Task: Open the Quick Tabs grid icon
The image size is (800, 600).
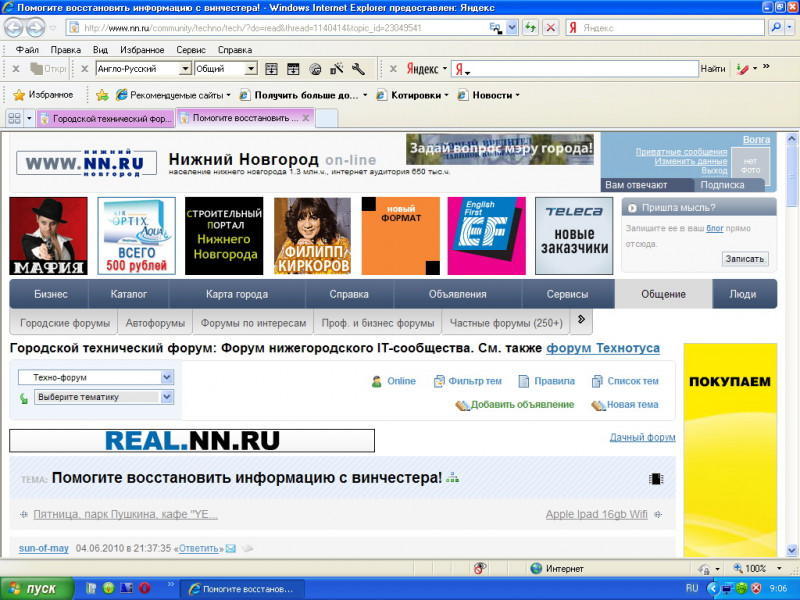Action: 14,118
